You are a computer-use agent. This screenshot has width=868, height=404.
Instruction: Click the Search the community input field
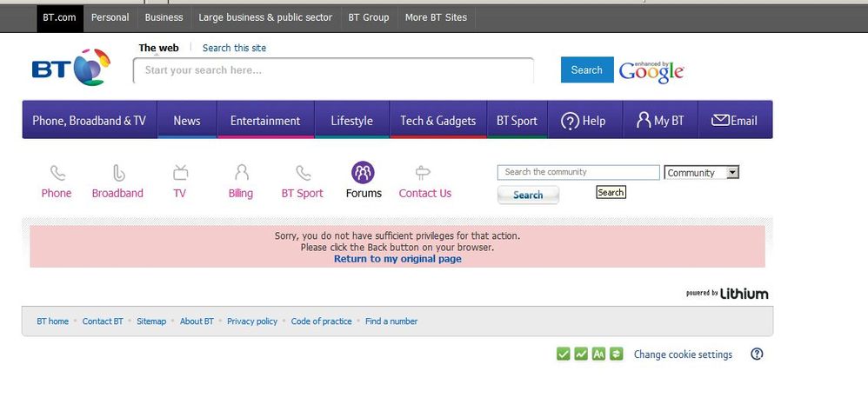pyautogui.click(x=578, y=172)
